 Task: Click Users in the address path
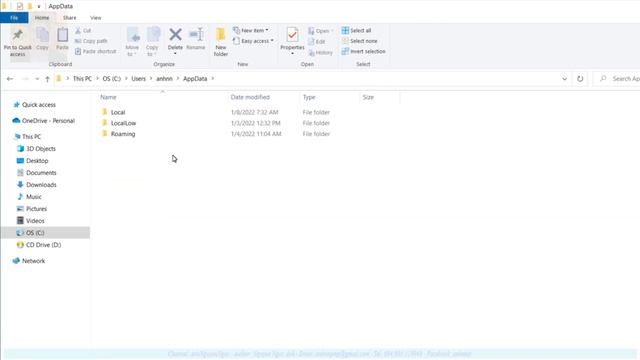click(x=138, y=79)
